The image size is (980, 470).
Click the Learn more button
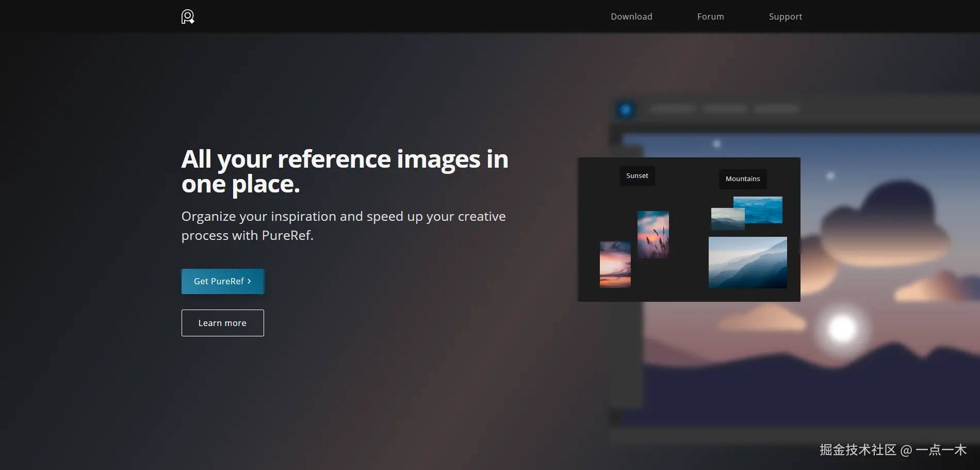pyautogui.click(x=222, y=323)
